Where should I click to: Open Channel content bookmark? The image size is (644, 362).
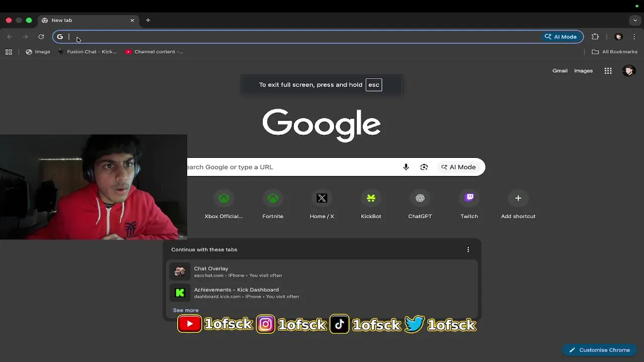(154, 52)
